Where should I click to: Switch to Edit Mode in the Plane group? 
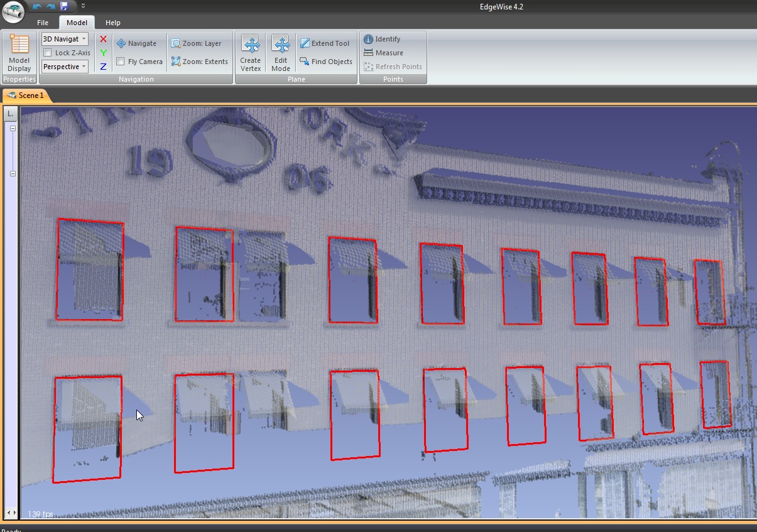[280, 53]
